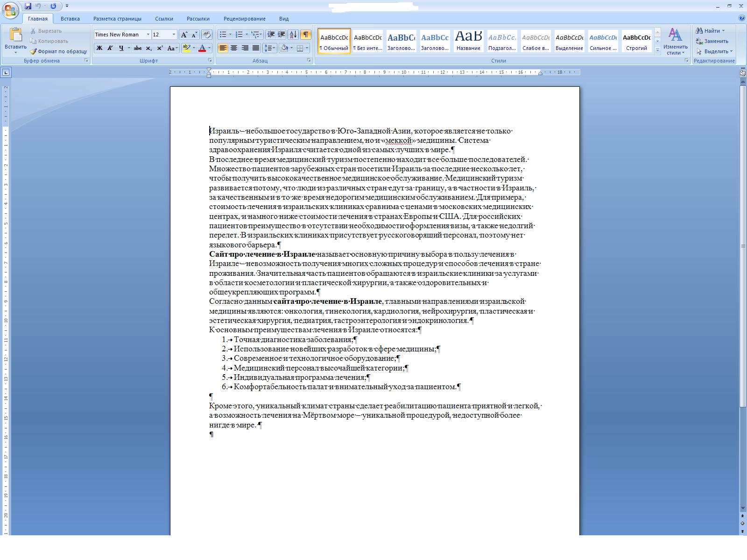Toggle underline Ч formatting

tap(121, 48)
